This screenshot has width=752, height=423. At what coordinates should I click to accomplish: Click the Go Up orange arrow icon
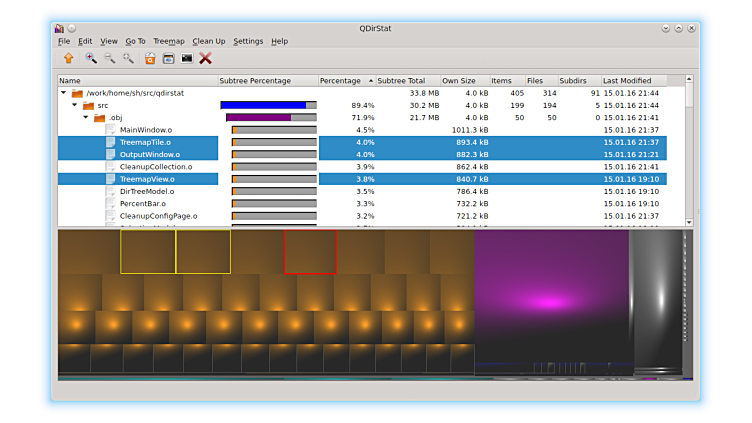tap(68, 58)
